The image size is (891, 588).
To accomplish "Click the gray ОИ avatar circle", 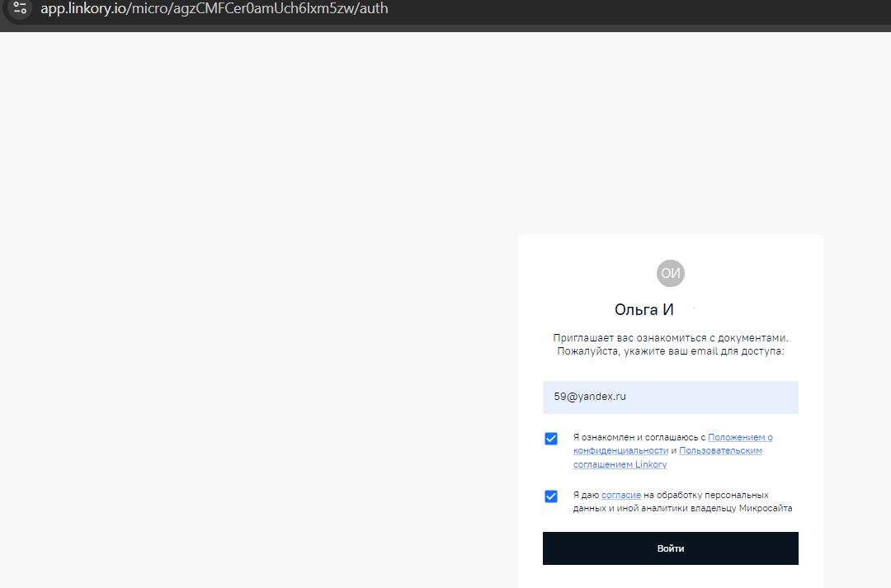I will 670,273.
